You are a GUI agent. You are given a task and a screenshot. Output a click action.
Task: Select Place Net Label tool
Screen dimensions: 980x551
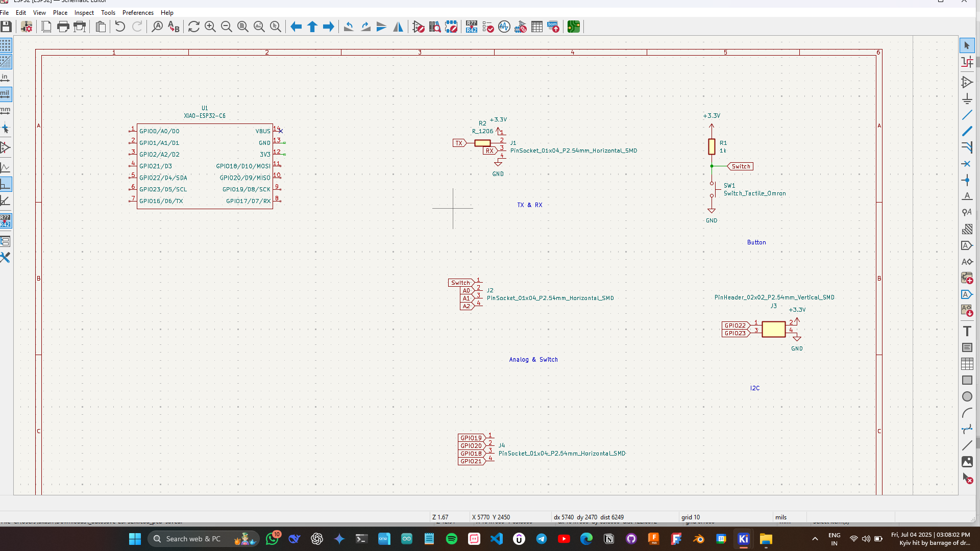(967, 196)
